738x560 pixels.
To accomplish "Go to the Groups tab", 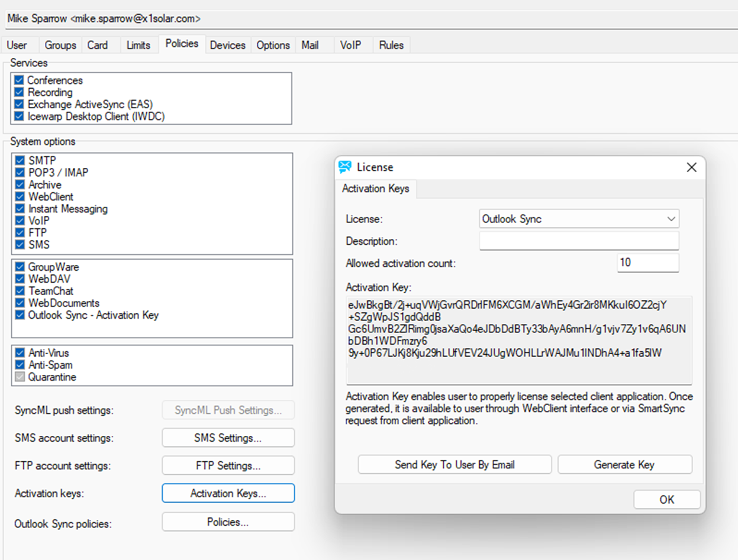I will 60,46.
